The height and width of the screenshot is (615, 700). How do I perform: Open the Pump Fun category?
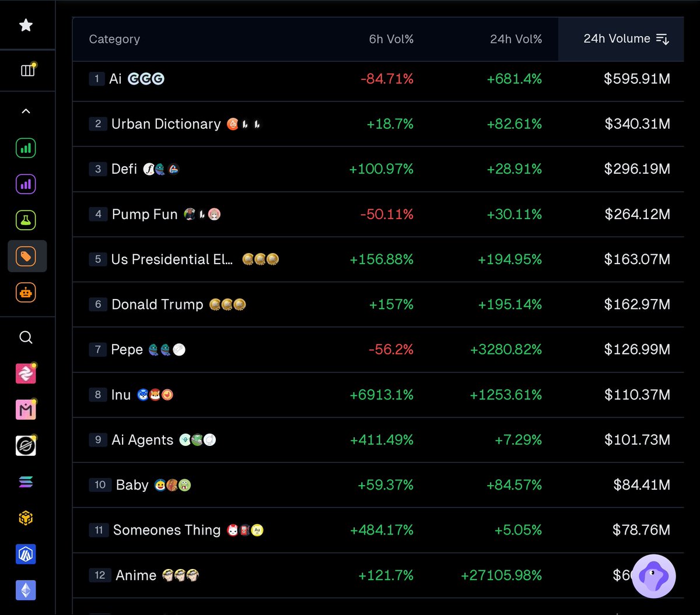pos(378,214)
